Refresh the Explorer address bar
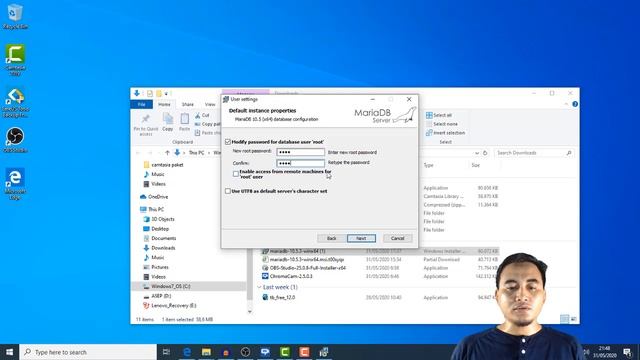The image size is (640, 360). [485, 153]
